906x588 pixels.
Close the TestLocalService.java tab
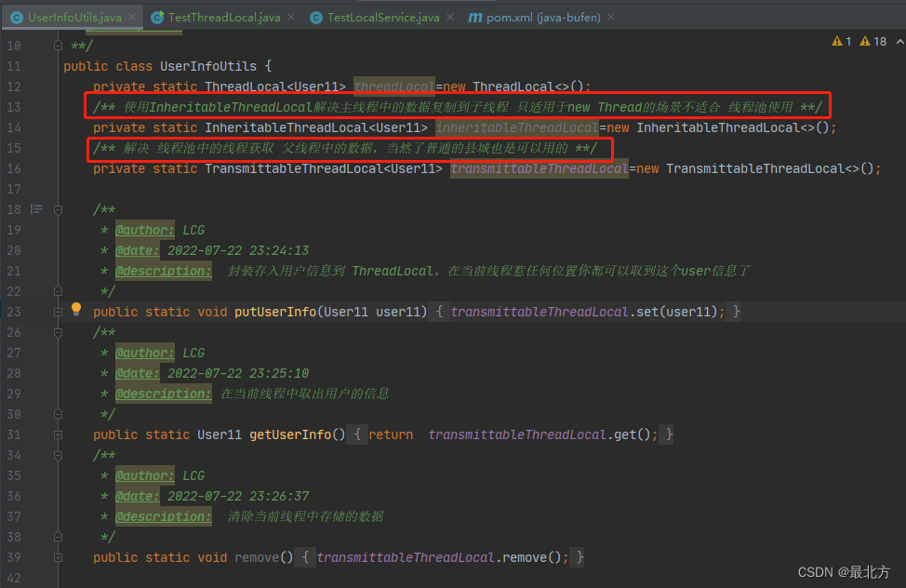click(450, 18)
